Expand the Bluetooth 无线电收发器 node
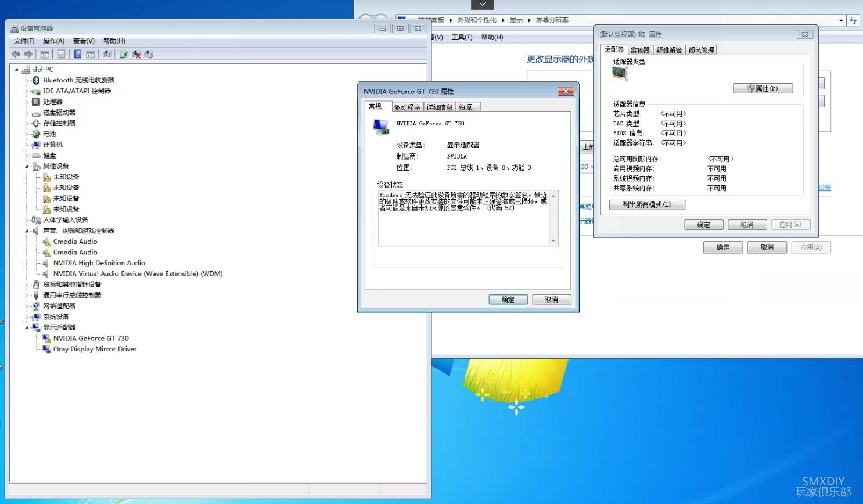Image resolution: width=863 pixels, height=504 pixels. (27, 80)
